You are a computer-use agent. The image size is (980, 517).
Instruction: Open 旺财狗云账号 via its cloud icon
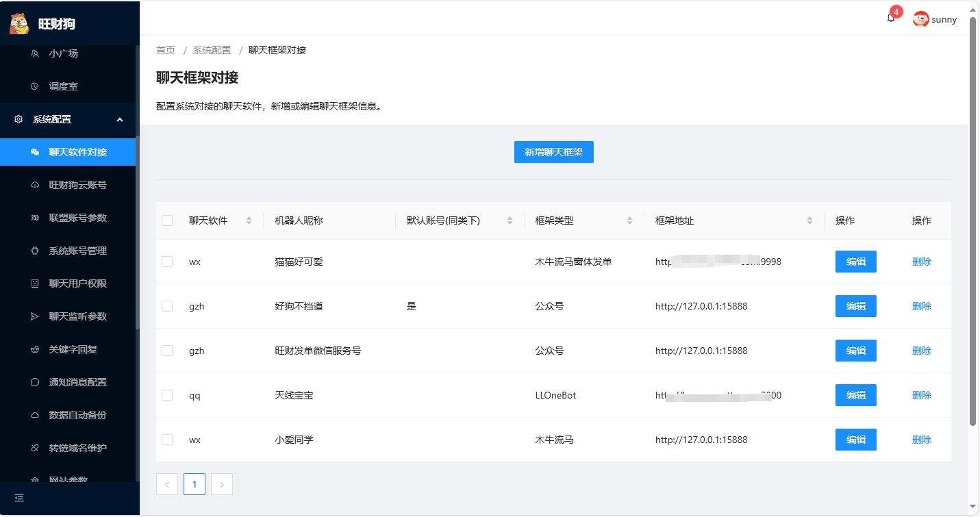35,185
